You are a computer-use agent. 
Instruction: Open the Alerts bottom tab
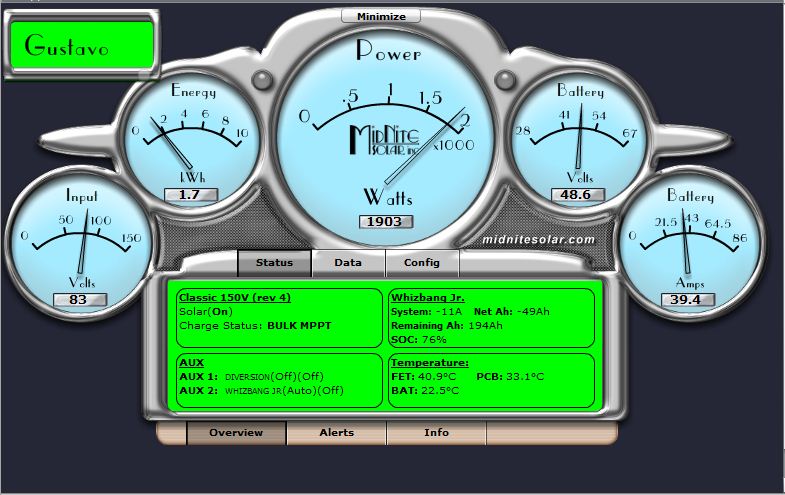336,432
